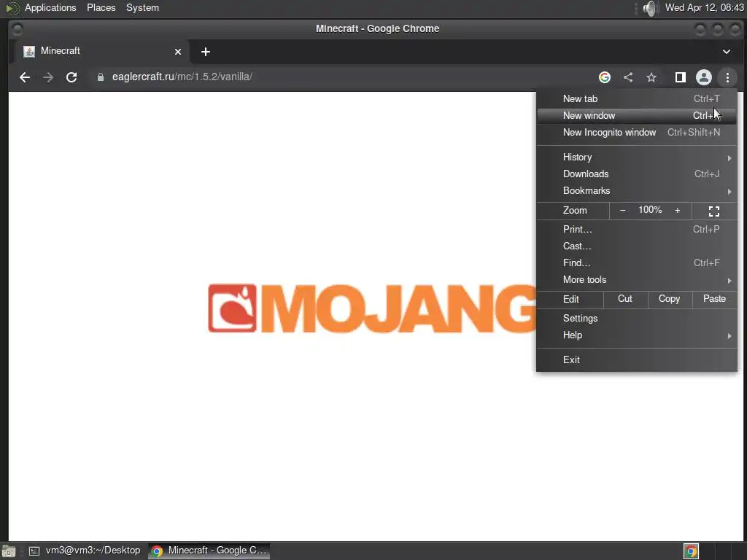Expand the Help submenu
The image size is (747, 560).
click(636, 335)
